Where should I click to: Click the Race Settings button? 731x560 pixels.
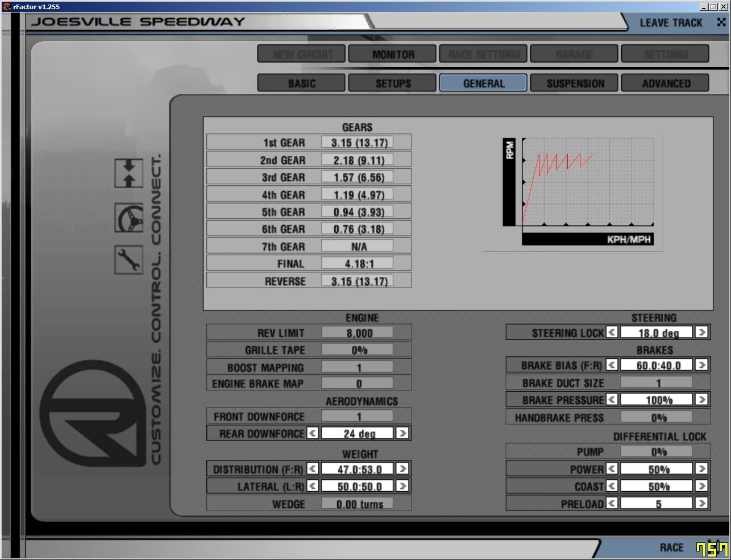483,54
